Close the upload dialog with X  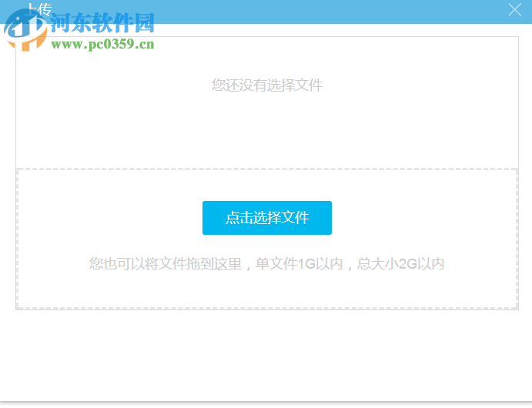pyautogui.click(x=515, y=10)
